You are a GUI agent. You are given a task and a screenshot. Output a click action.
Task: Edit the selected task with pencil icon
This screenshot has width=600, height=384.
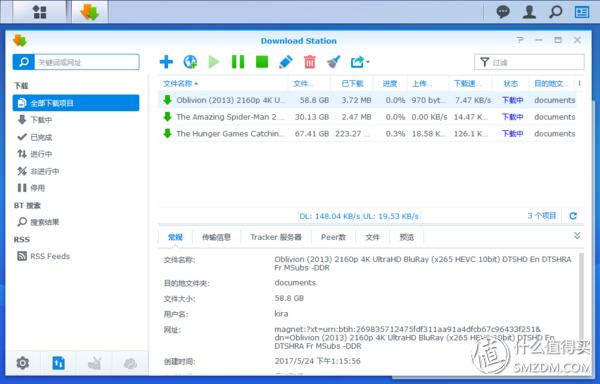click(x=286, y=62)
